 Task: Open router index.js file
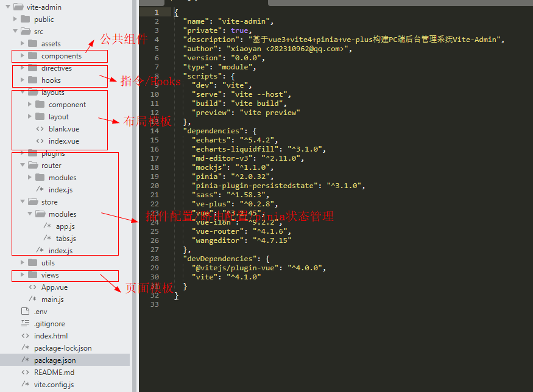point(60,190)
